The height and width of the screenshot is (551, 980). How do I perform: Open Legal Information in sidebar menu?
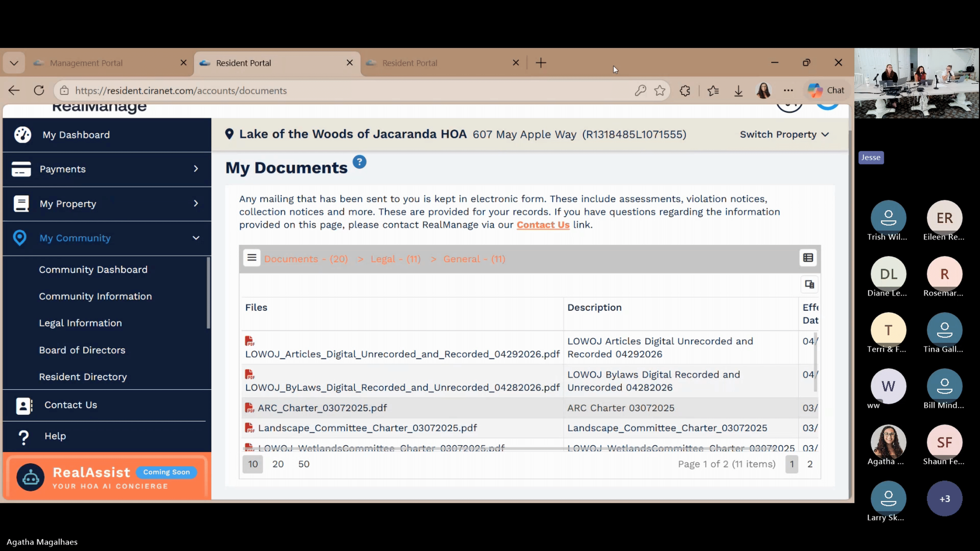coord(80,323)
